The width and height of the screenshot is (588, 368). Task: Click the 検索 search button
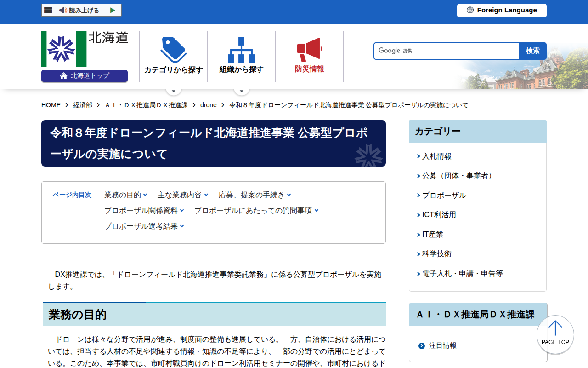point(533,51)
